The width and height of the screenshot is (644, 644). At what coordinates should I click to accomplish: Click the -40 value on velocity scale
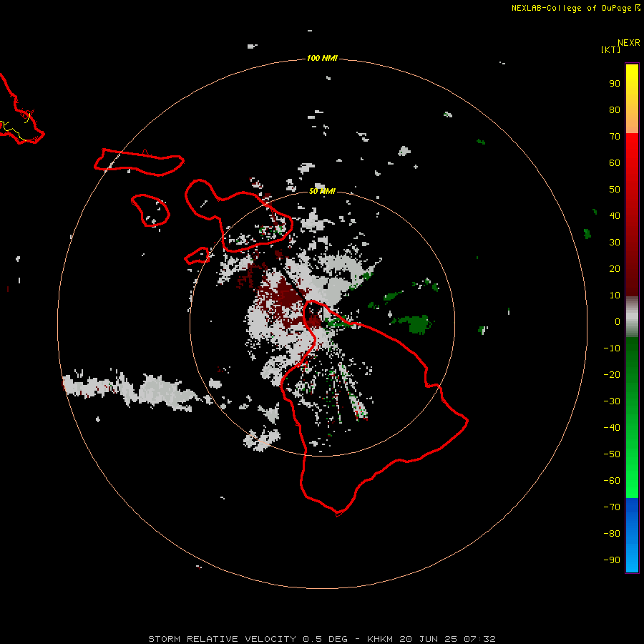pyautogui.click(x=612, y=428)
